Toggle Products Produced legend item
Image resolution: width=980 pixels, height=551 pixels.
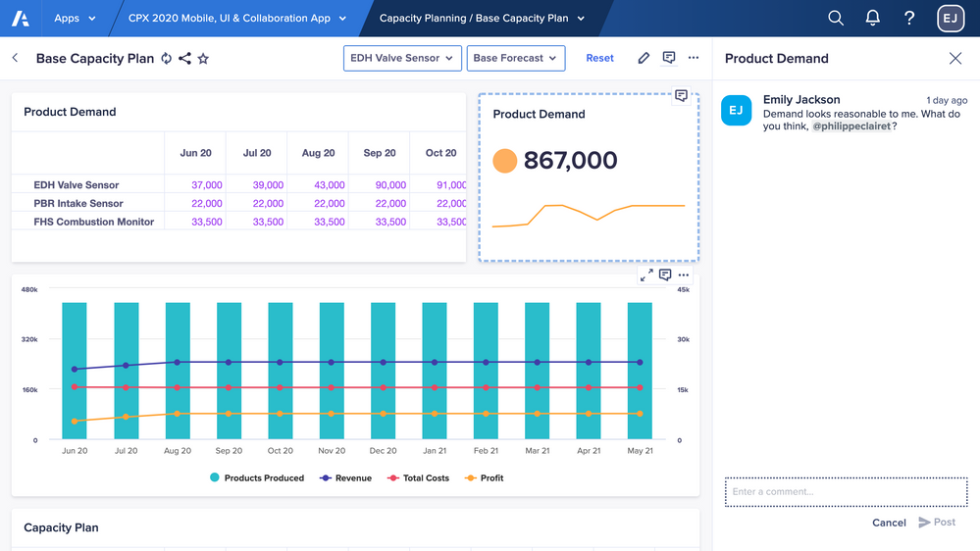pyautogui.click(x=257, y=478)
